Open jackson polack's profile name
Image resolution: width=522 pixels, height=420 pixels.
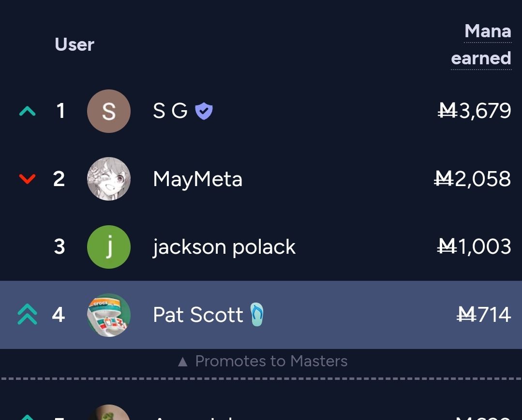224,247
